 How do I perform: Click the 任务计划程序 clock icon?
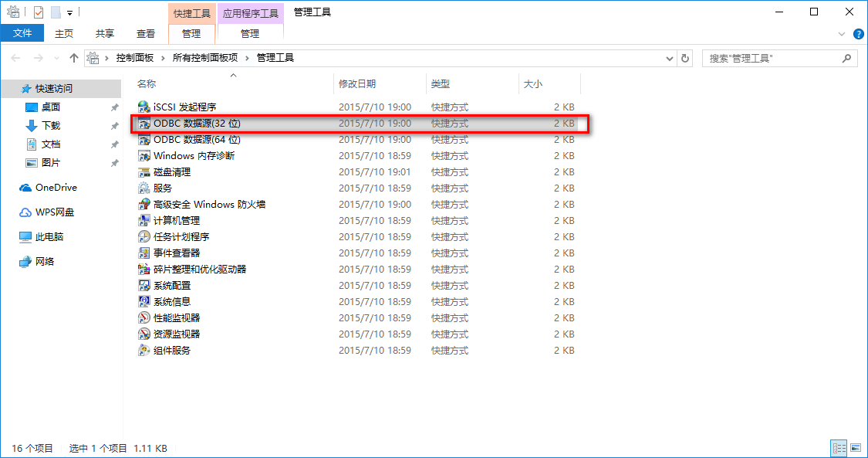[144, 236]
